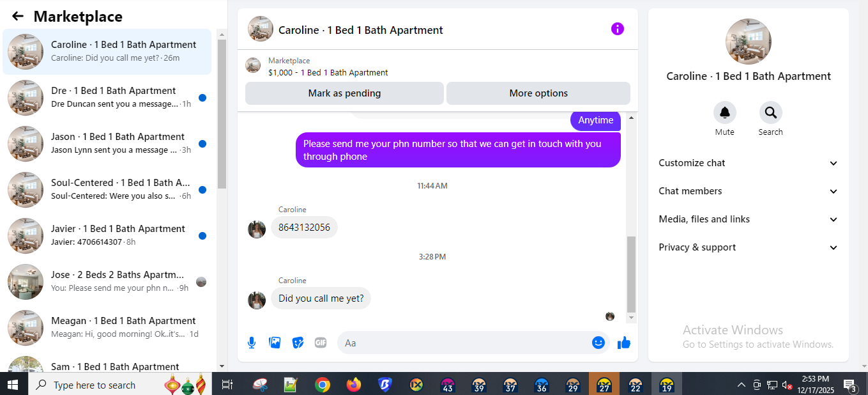868x395 pixels.
Task: Attach a photo using the image icon
Action: click(275, 343)
